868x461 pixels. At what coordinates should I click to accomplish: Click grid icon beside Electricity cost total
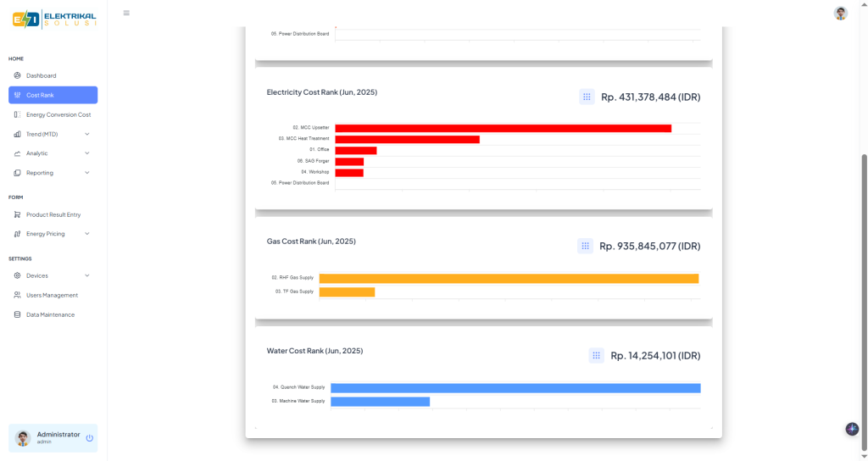[587, 97]
